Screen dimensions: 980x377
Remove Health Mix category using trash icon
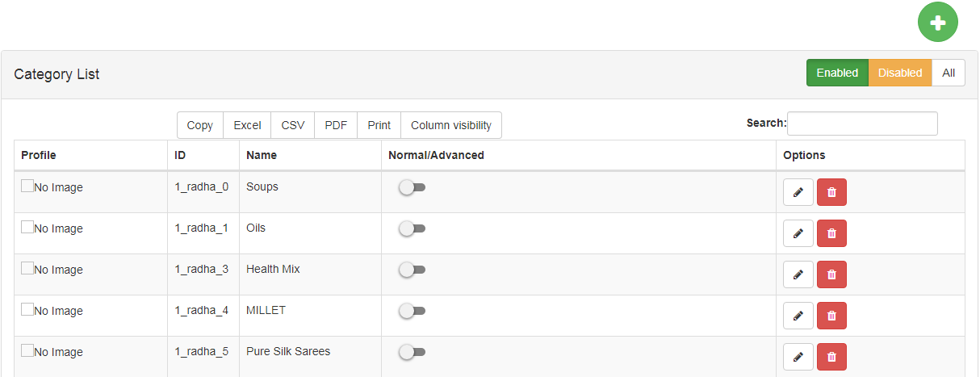[x=831, y=274]
